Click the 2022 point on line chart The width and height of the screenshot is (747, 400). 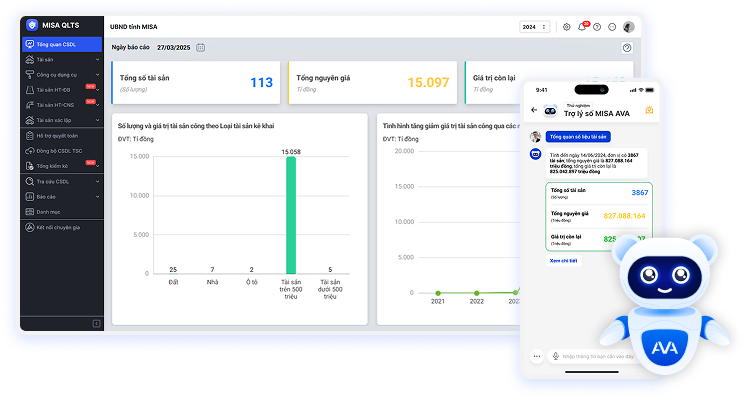coord(476,293)
